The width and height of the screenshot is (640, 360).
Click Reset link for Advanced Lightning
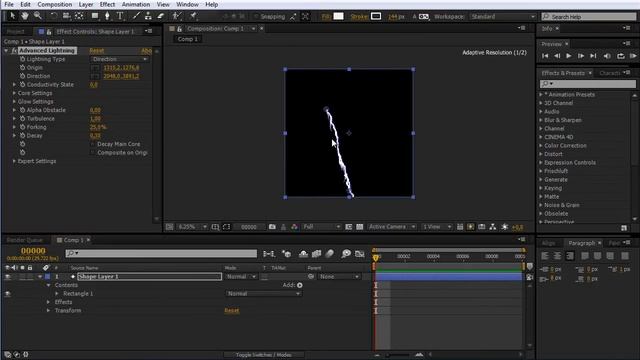coord(97,51)
